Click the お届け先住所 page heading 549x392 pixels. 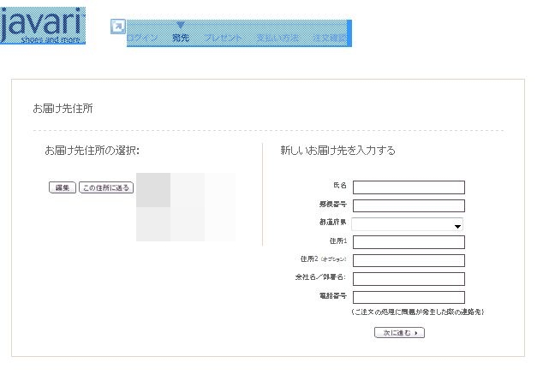63,109
